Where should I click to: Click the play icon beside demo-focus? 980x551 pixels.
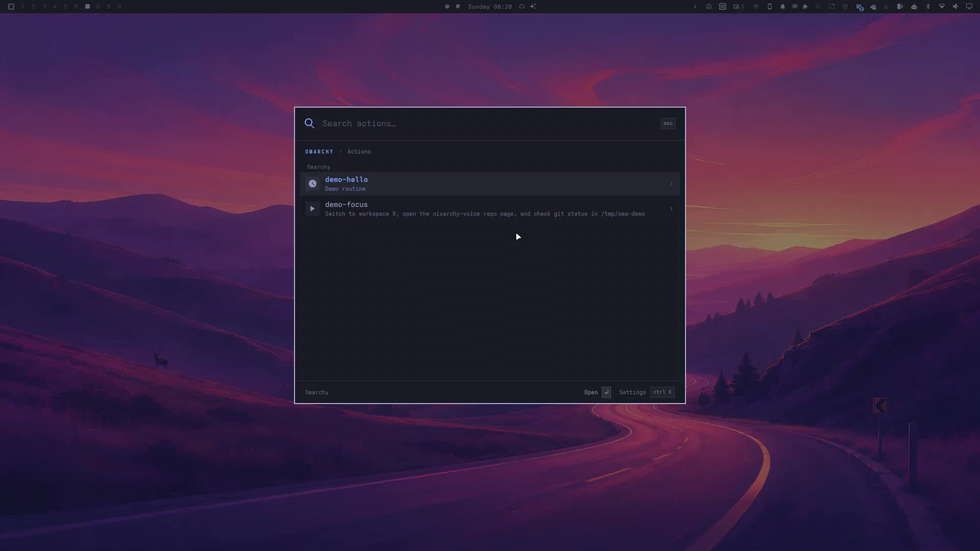(312, 209)
